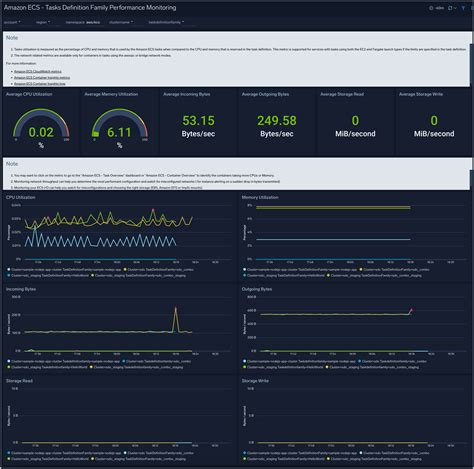Open the taskdefinitionfamily filter dropdown

tap(166, 22)
